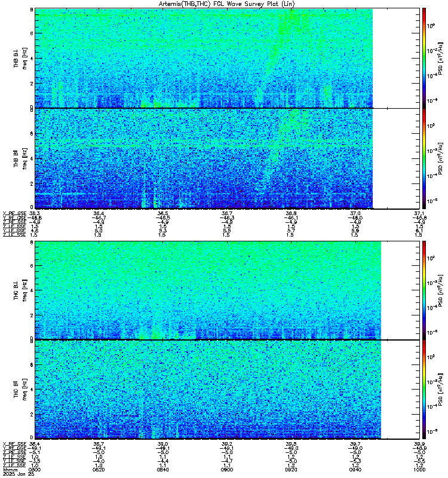The width and height of the screenshot is (448, 478).
Task: Click the THB 'X_RE_GSE' row label
Action: [14, 213]
